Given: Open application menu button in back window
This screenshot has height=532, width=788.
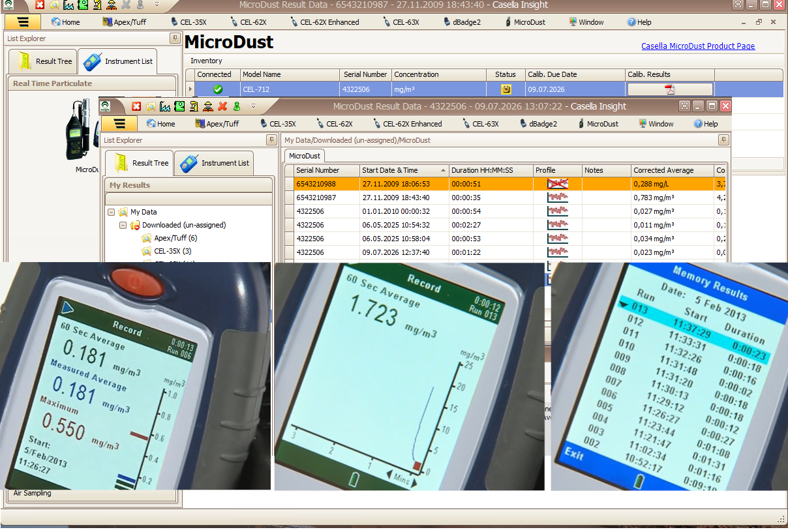Looking at the screenshot, I should [x=23, y=22].
